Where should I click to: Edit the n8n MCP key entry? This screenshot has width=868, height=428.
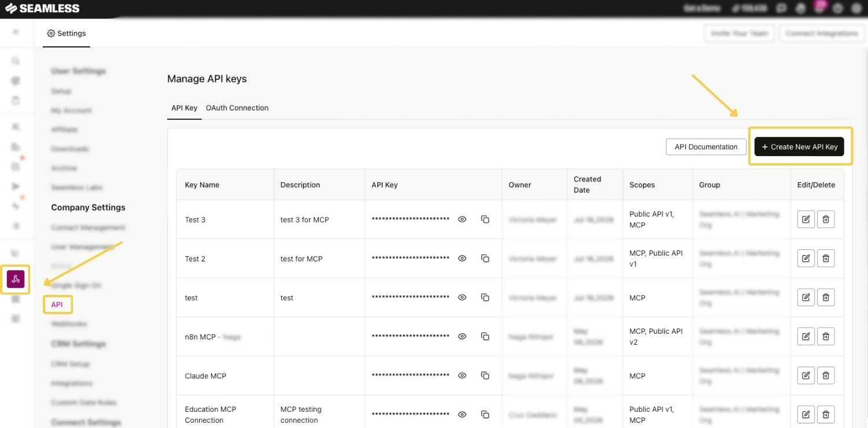(806, 336)
